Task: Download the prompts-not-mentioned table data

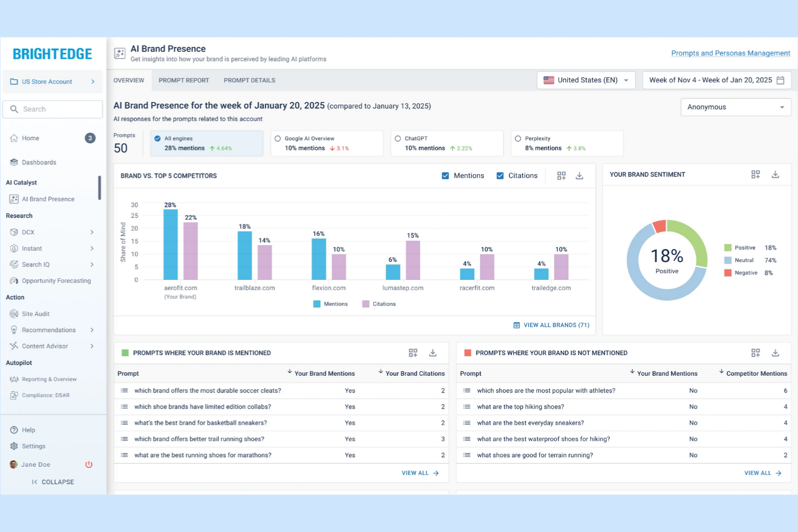Action: point(775,353)
